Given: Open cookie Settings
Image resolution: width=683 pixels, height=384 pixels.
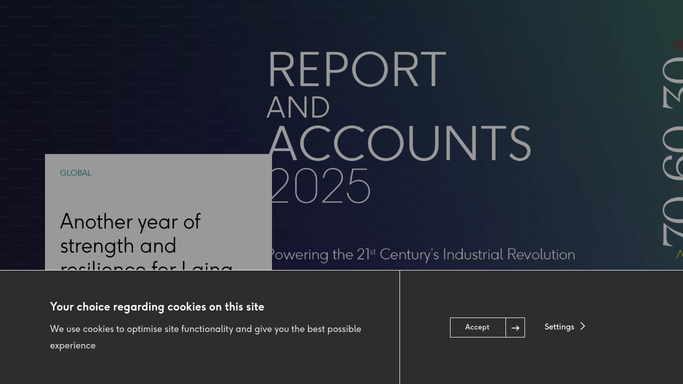Looking at the screenshot, I should coord(559,327).
